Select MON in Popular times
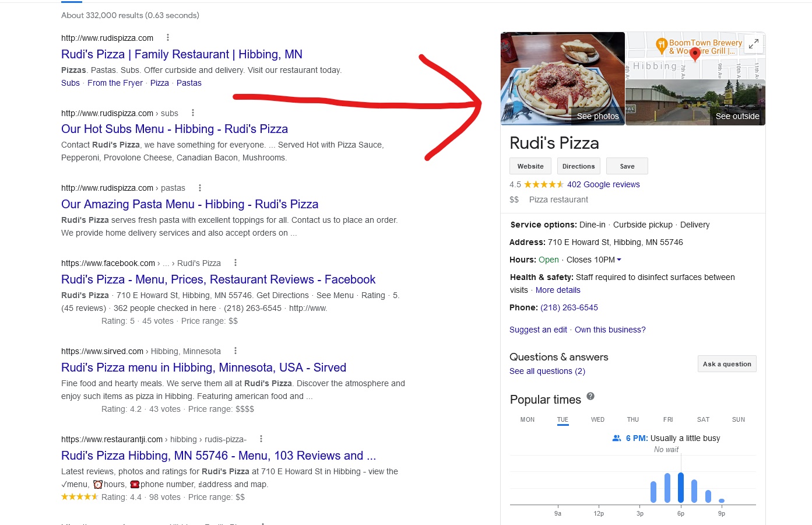 pyautogui.click(x=528, y=419)
